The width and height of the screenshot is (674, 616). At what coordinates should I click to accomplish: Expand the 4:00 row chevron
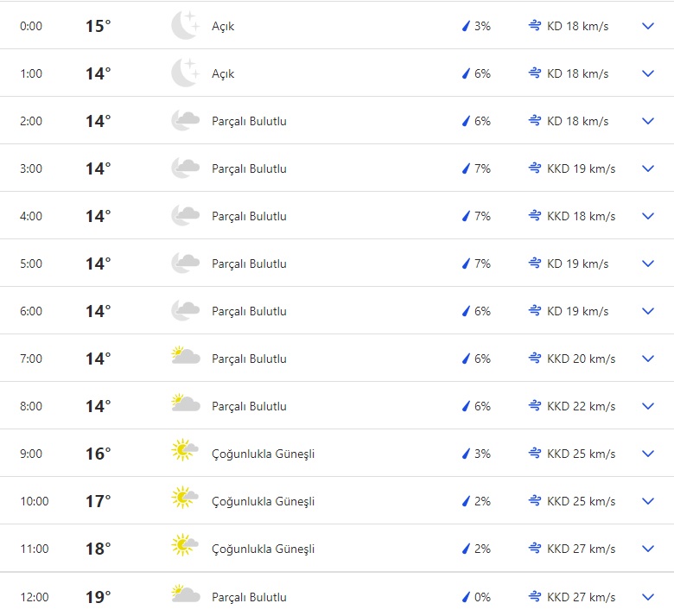(x=648, y=216)
